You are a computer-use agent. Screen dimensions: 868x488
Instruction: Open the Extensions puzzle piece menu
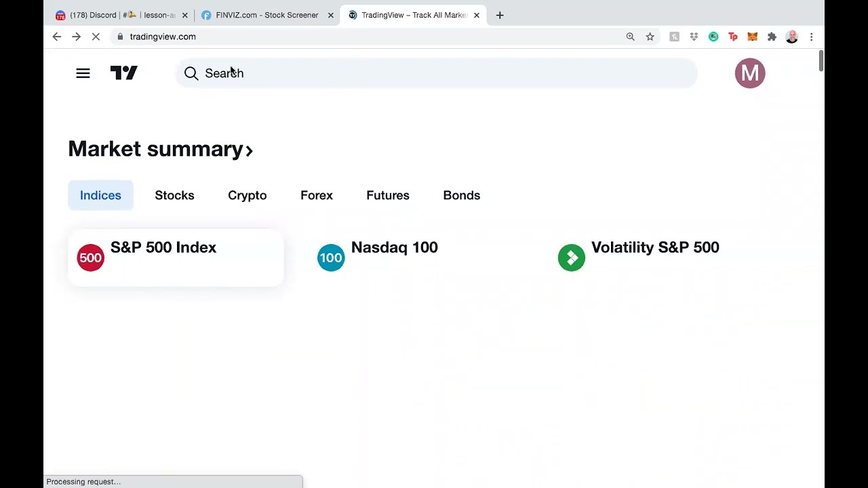(772, 37)
